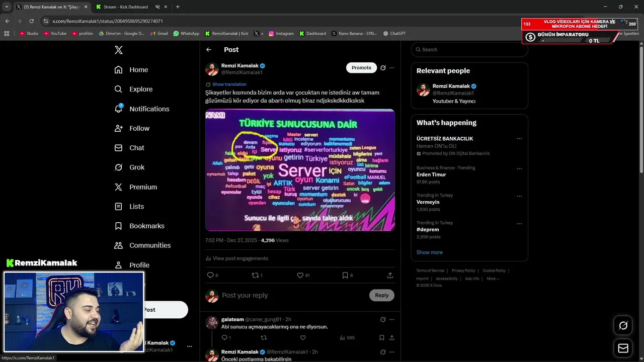
Task: Click the Search field on X
Action: pos(469,50)
